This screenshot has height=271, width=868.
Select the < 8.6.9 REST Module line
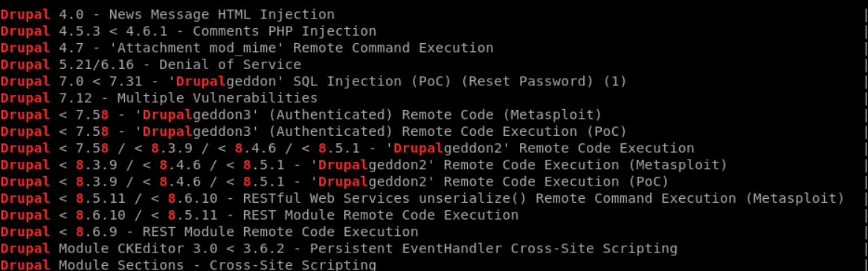(209, 232)
